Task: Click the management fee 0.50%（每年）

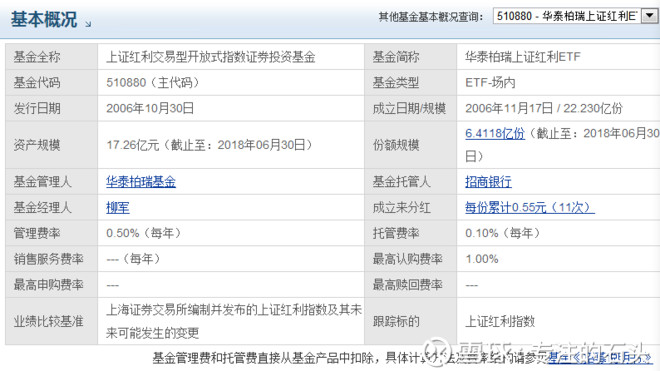Action: click(144, 233)
